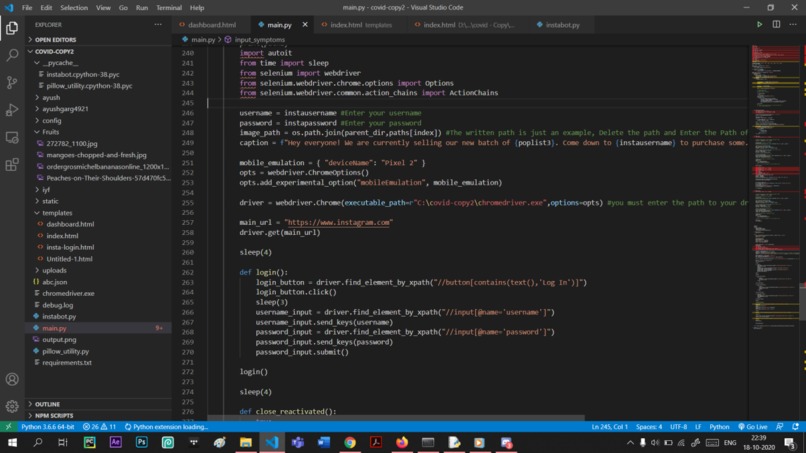The image size is (806, 453).
Task: Open the View menu
Action: coord(103,8)
